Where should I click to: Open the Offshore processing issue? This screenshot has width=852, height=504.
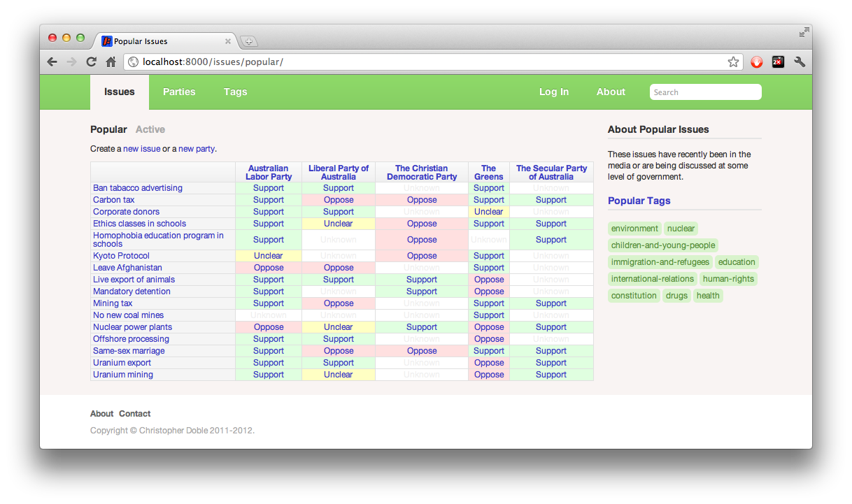(131, 339)
